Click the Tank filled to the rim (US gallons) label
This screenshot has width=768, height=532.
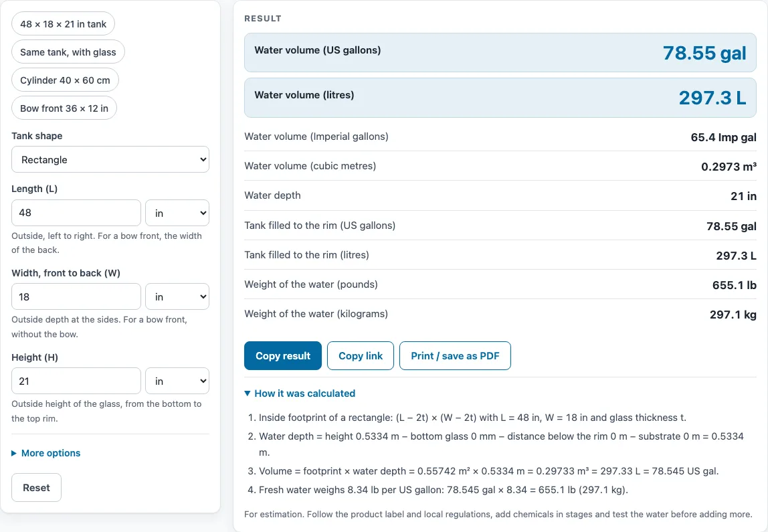click(x=320, y=226)
